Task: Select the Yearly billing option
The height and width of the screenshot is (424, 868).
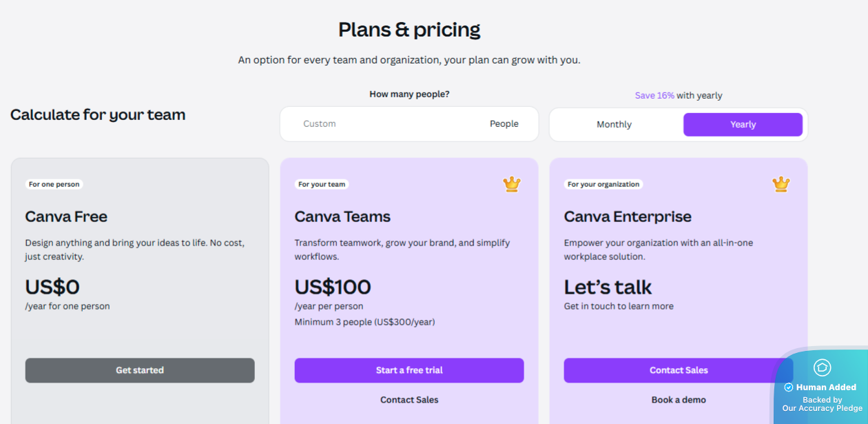Action: click(743, 124)
